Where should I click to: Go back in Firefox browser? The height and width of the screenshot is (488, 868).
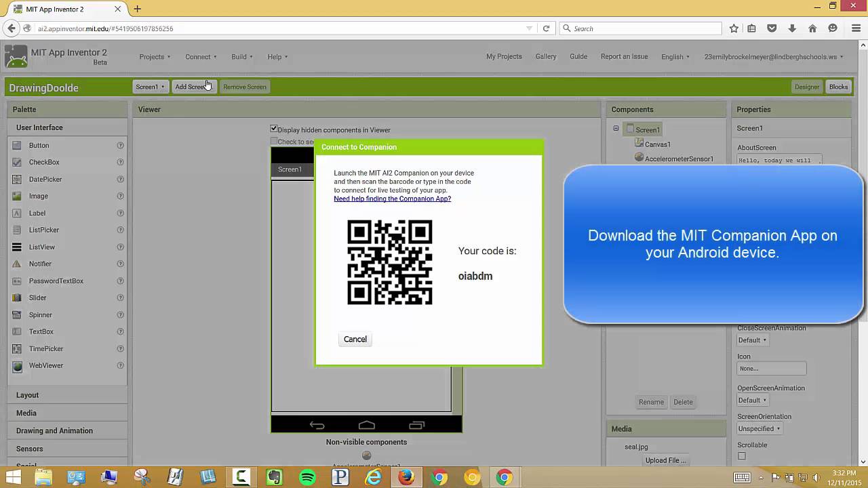pyautogui.click(x=11, y=28)
